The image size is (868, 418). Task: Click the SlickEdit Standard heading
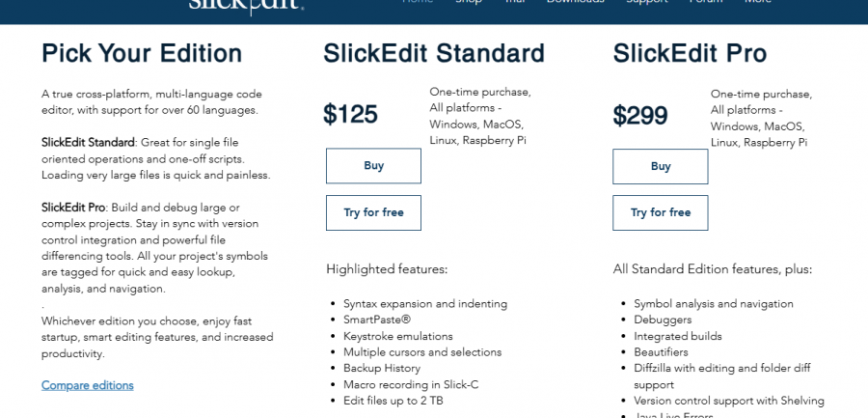[434, 53]
